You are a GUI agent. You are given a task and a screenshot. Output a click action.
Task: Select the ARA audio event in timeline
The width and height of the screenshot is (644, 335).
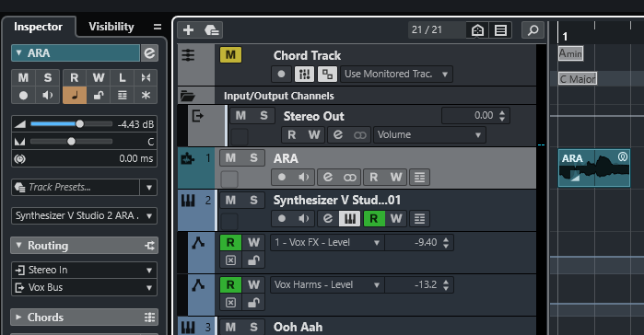(x=594, y=168)
